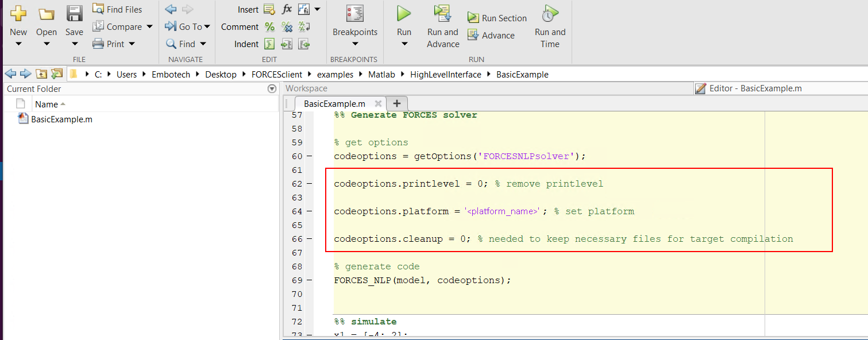Open the Compare dropdown arrow
Screen dimensions: 868x340
149,27
